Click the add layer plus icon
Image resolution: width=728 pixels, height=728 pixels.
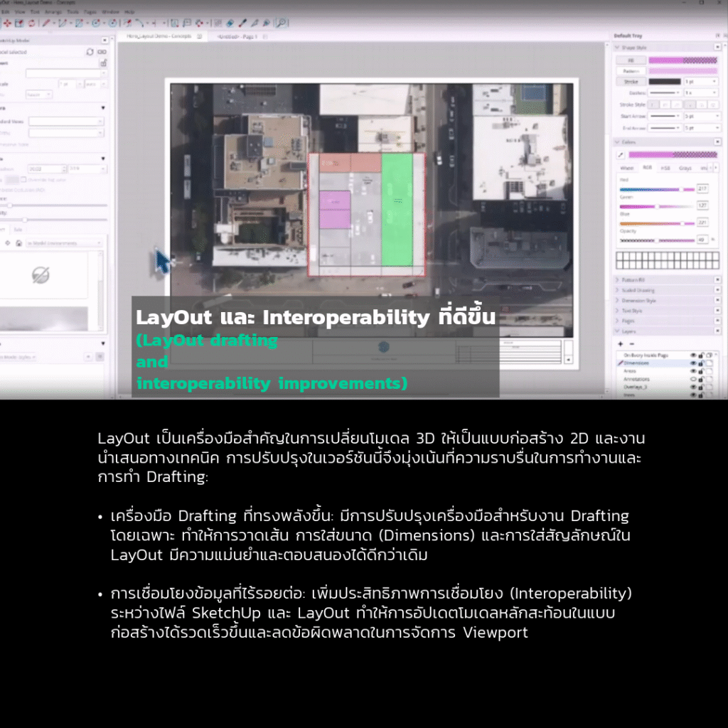621,343
